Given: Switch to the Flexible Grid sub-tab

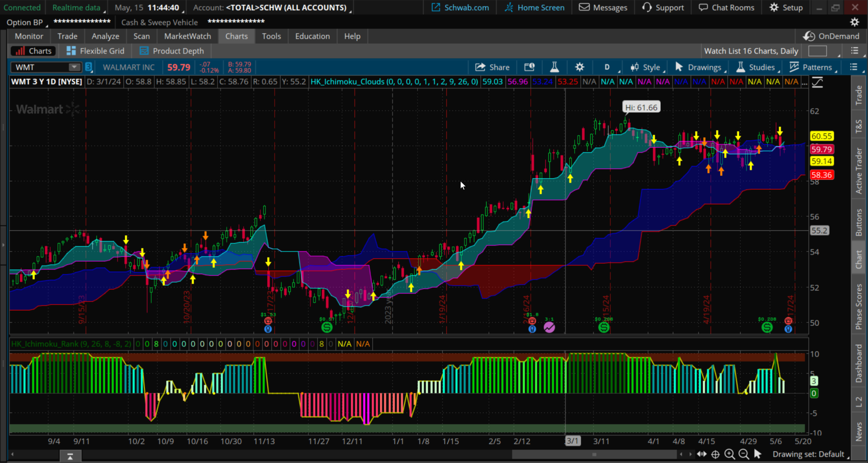Looking at the screenshot, I should click(95, 51).
